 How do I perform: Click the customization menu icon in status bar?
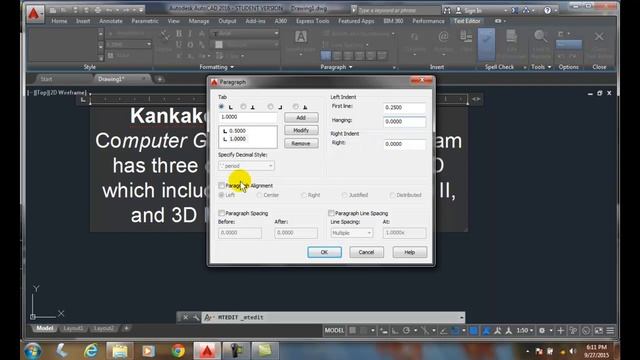click(610, 331)
